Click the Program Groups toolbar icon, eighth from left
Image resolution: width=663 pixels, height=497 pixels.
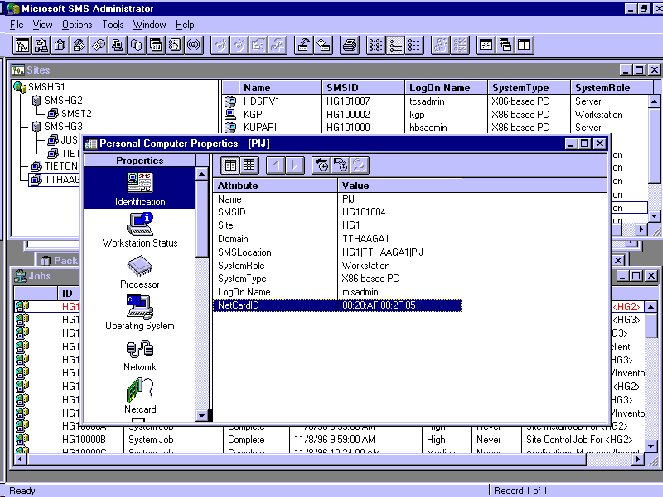point(156,45)
